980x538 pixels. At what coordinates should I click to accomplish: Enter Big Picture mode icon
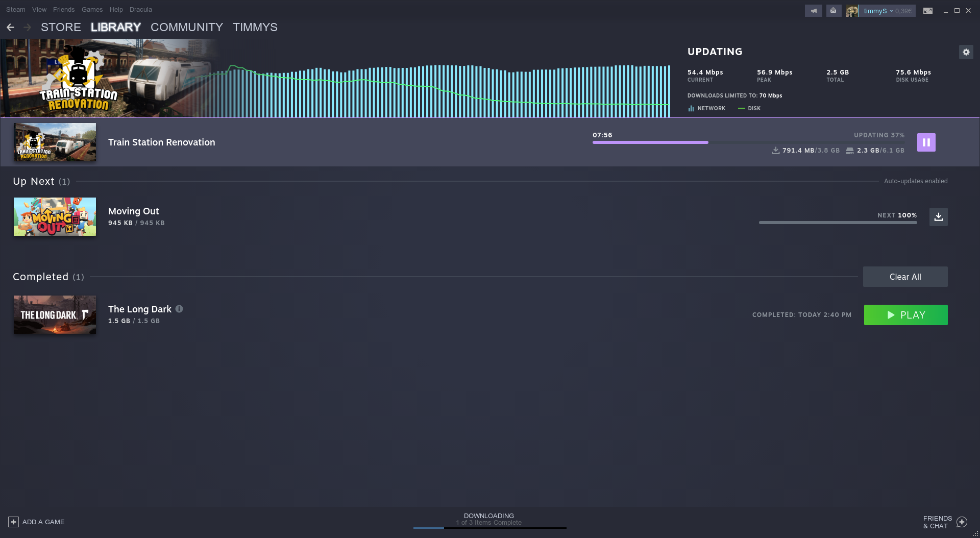(927, 11)
